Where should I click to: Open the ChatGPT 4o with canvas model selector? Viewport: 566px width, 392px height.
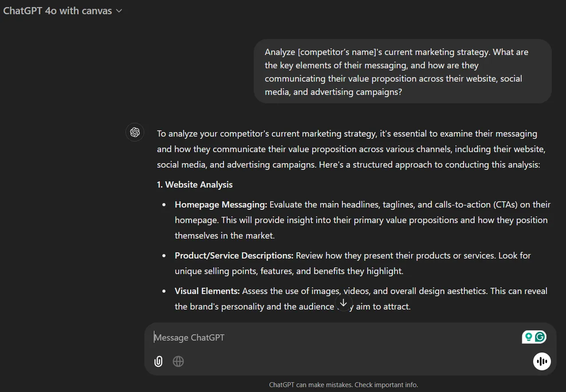pos(63,11)
